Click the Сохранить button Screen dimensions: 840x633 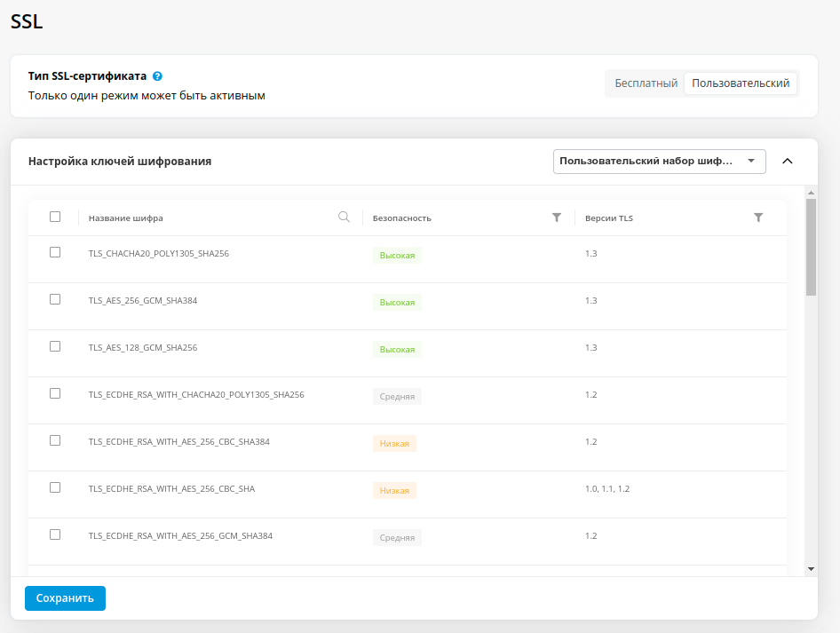pyautogui.click(x=65, y=598)
